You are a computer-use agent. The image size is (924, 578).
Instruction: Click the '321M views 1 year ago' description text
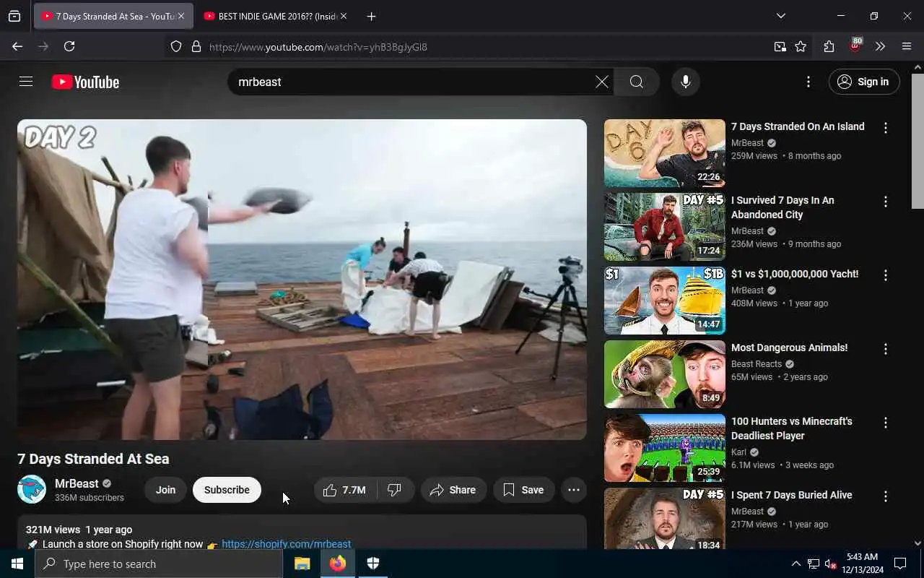pos(79,530)
